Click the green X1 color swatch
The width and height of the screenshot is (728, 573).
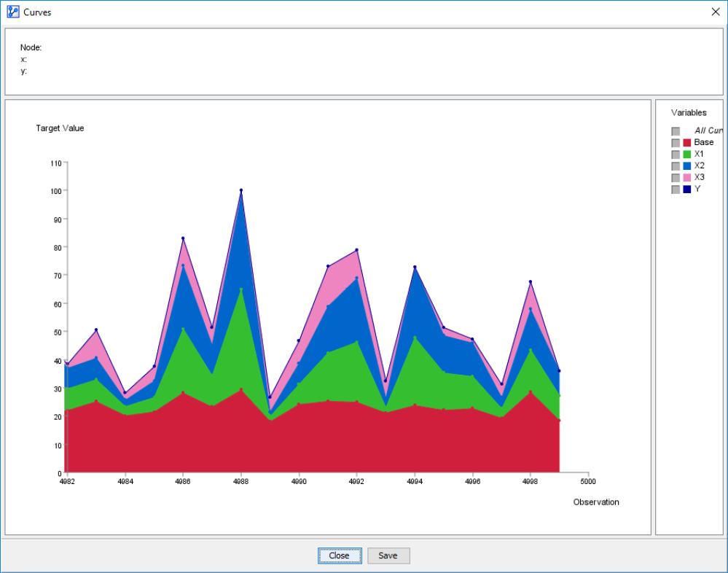[686, 155]
